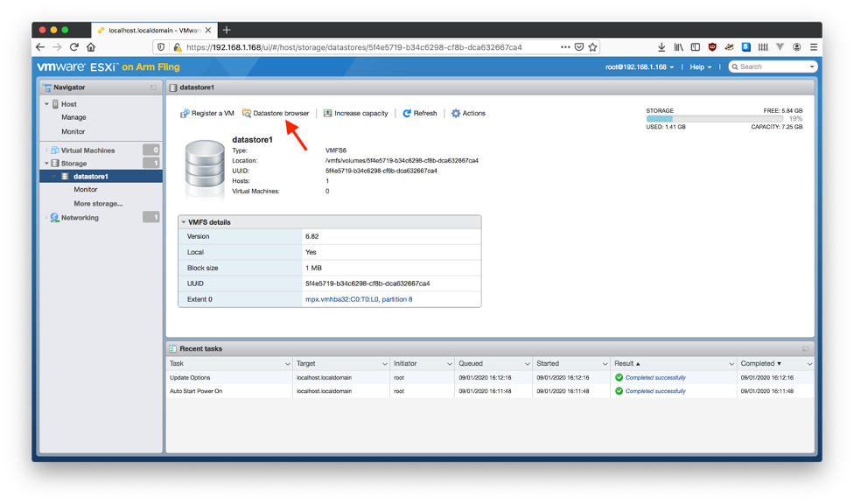Click the Virtual Machines count badge
The image size is (854, 504).
(151, 150)
